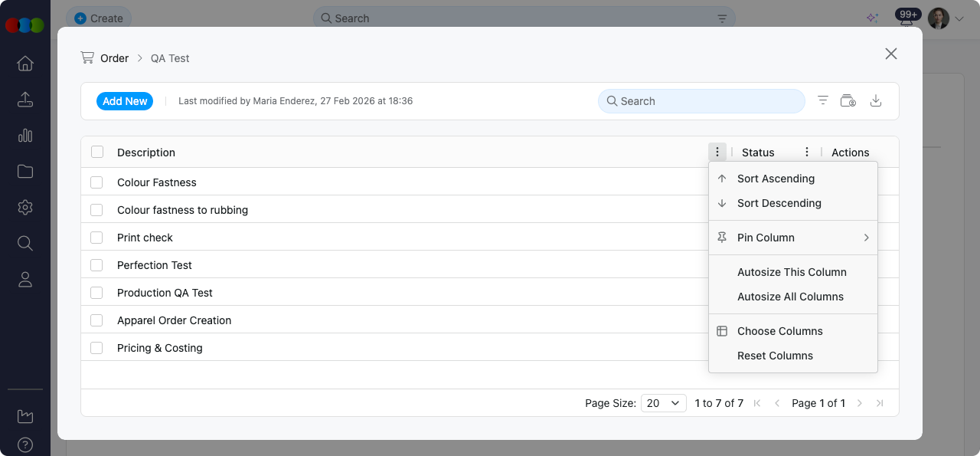980x456 pixels.
Task: Open the Home icon in the sidebar
Action: 24,64
